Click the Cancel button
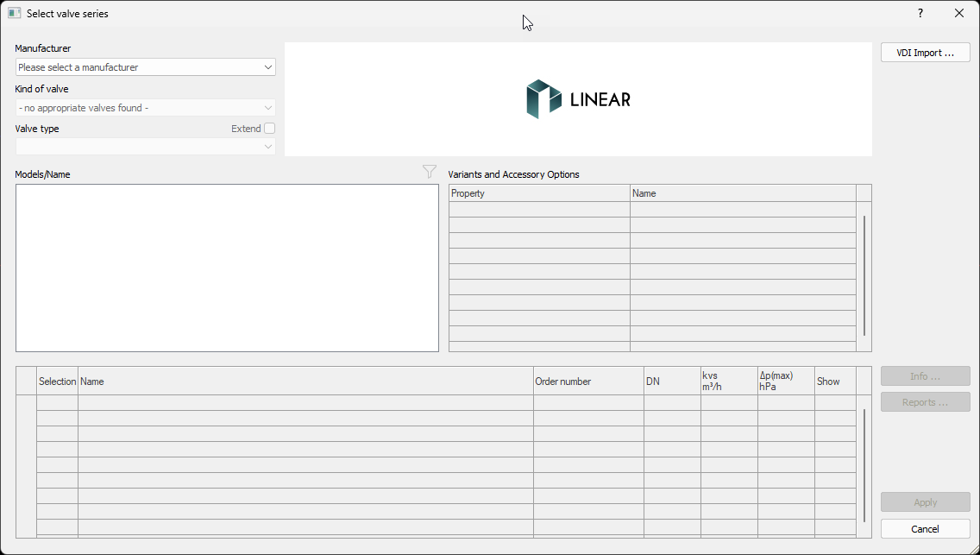Viewport: 980px width, 555px height. point(925,529)
